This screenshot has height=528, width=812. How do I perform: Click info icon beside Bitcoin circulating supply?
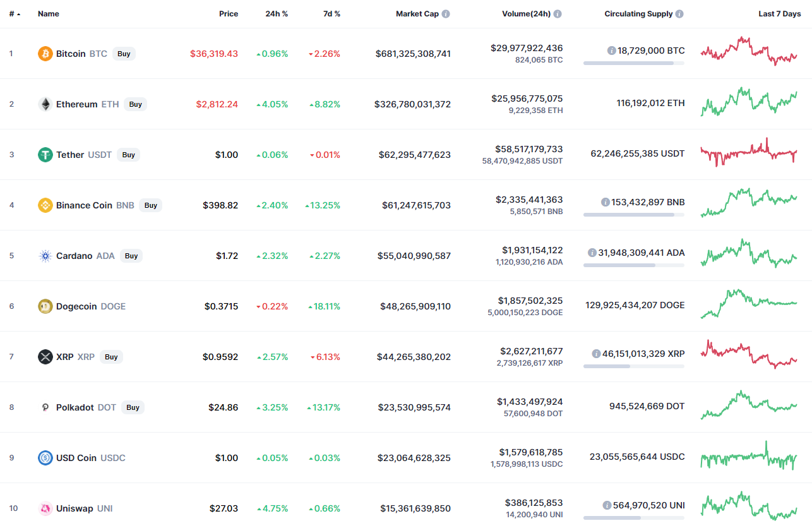tap(611, 51)
